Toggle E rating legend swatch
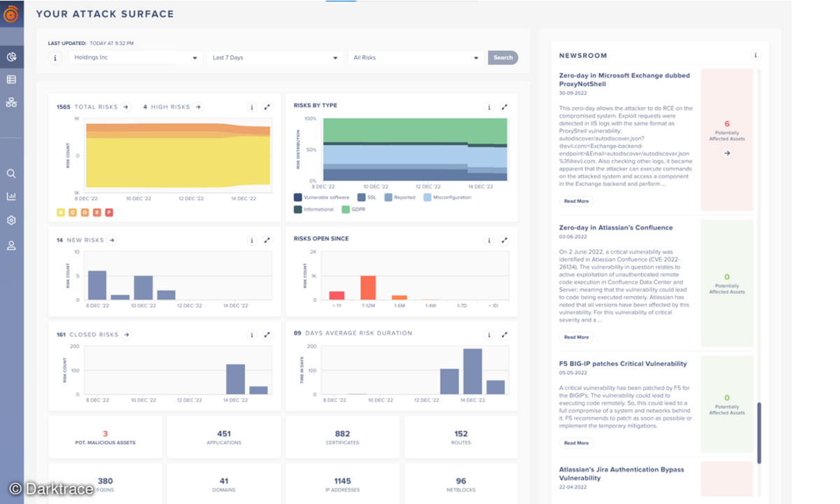Viewport: 840px width, 504px height. click(x=97, y=212)
